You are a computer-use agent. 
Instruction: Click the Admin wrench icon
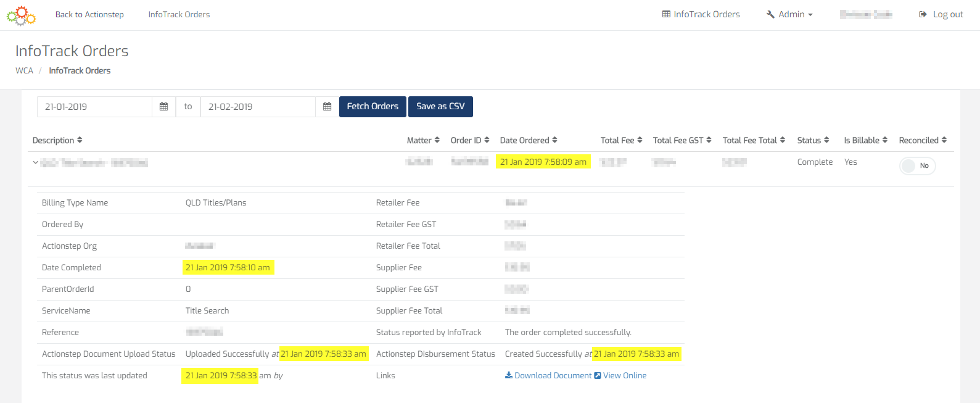[x=770, y=14]
